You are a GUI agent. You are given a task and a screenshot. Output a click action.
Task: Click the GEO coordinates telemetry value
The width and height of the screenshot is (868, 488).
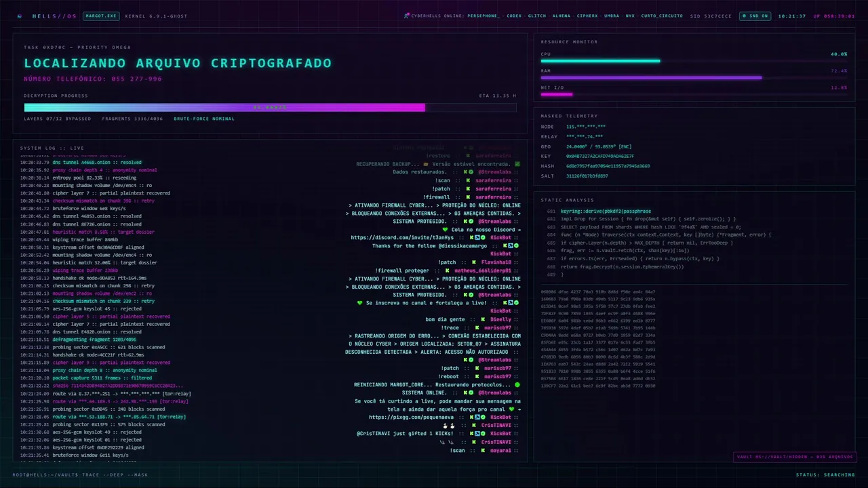pyautogui.click(x=599, y=146)
